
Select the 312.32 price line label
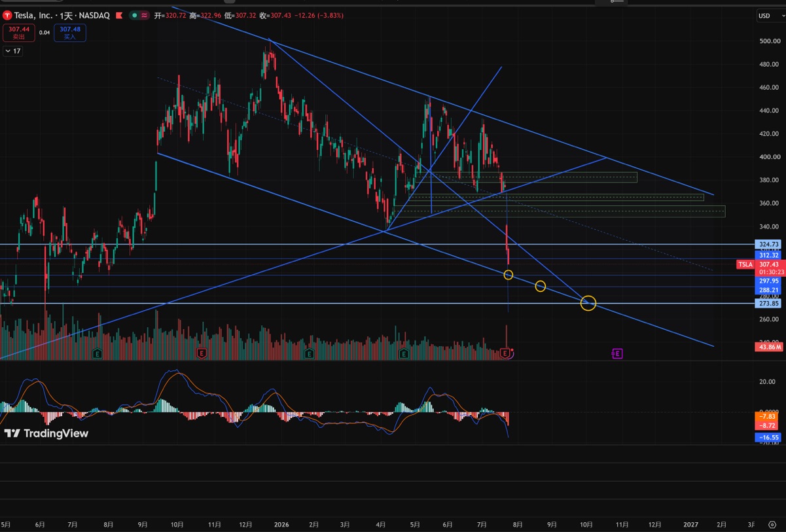pos(768,255)
